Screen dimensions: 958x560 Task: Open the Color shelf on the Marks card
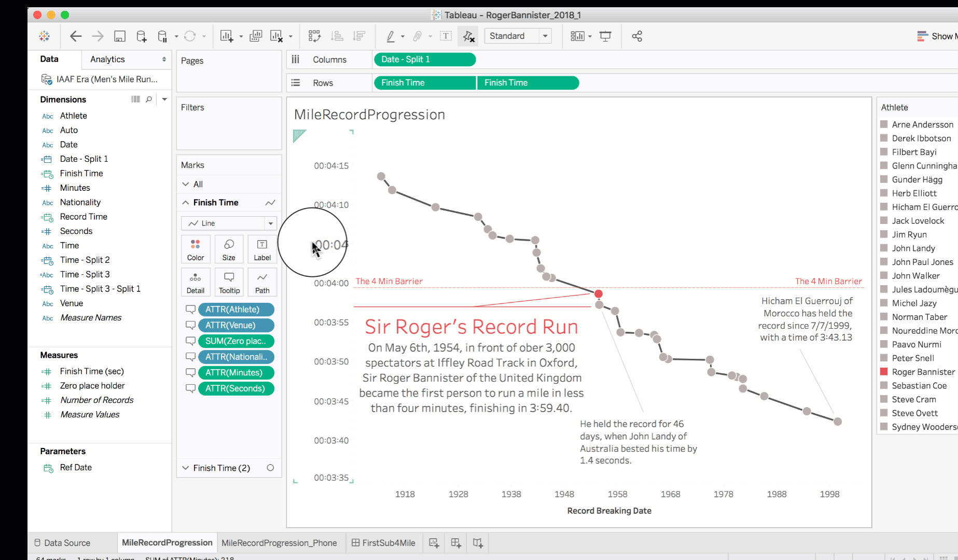pyautogui.click(x=196, y=249)
